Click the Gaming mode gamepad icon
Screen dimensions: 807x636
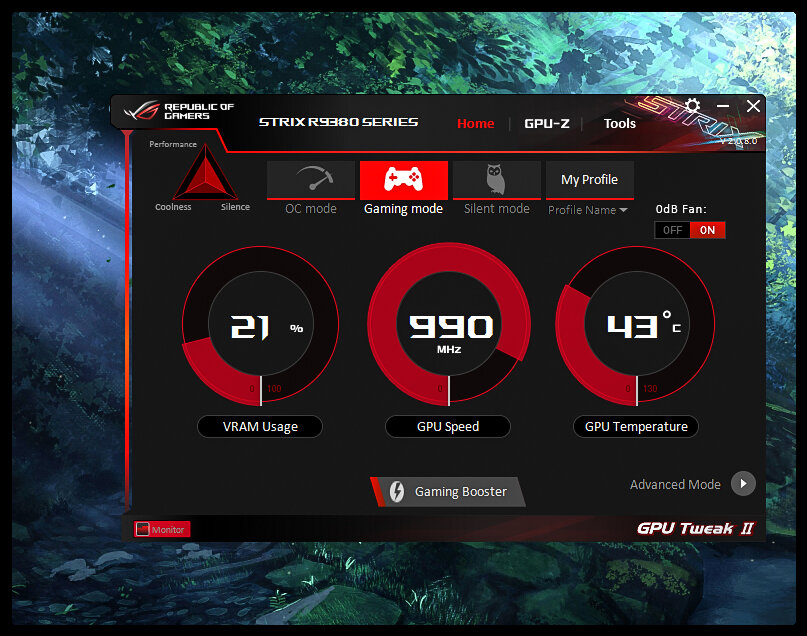coord(403,176)
